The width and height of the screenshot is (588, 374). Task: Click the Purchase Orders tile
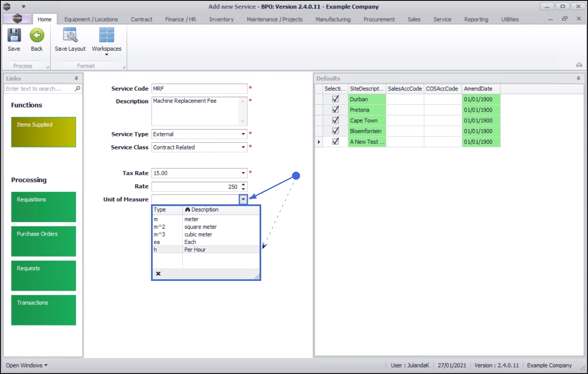(x=44, y=241)
